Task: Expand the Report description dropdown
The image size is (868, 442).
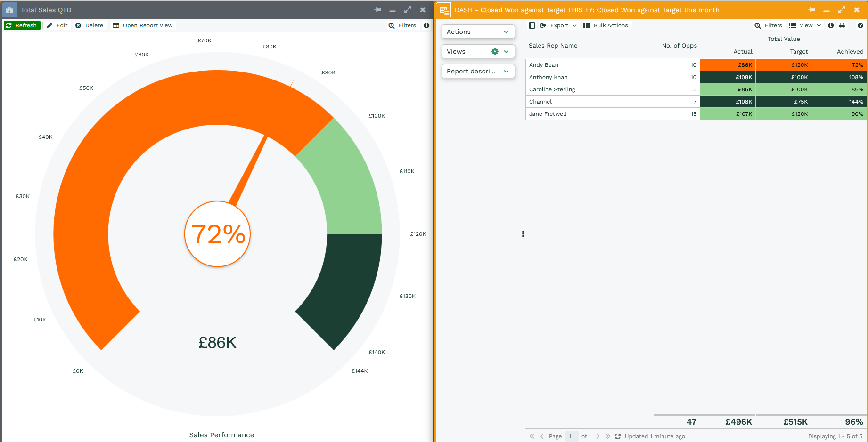Action: 478,71
